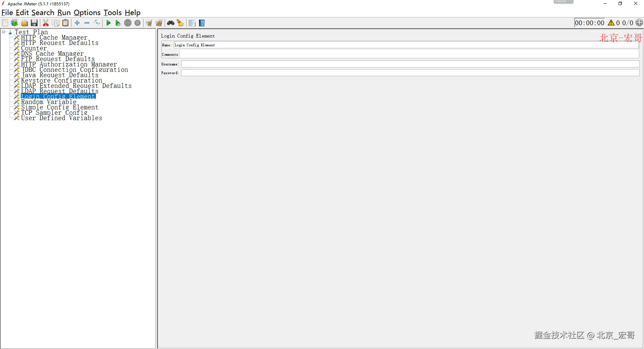Select HTTP Cache Manager in tree

point(54,37)
